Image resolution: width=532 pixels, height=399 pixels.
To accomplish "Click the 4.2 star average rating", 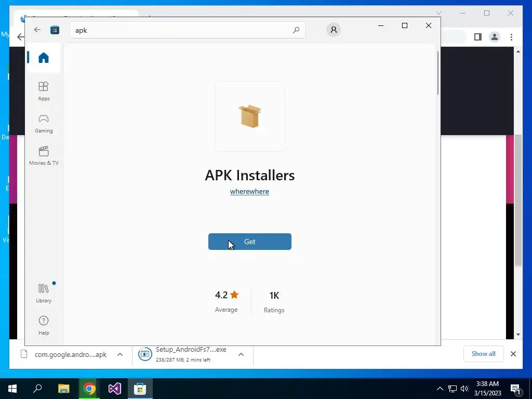I will click(x=227, y=301).
